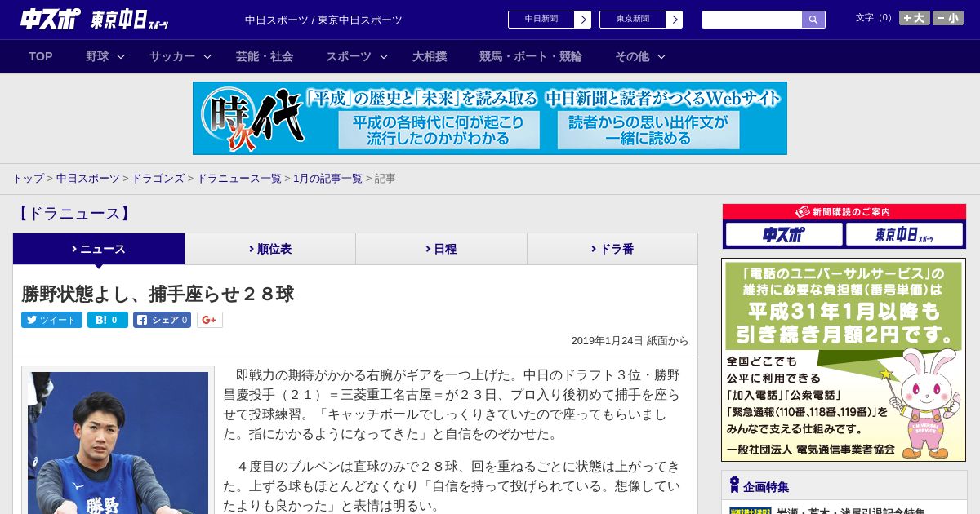This screenshot has height=514, width=980.
Task: Click the date text 2019年1月24日 紙面から
Action: [x=630, y=341]
